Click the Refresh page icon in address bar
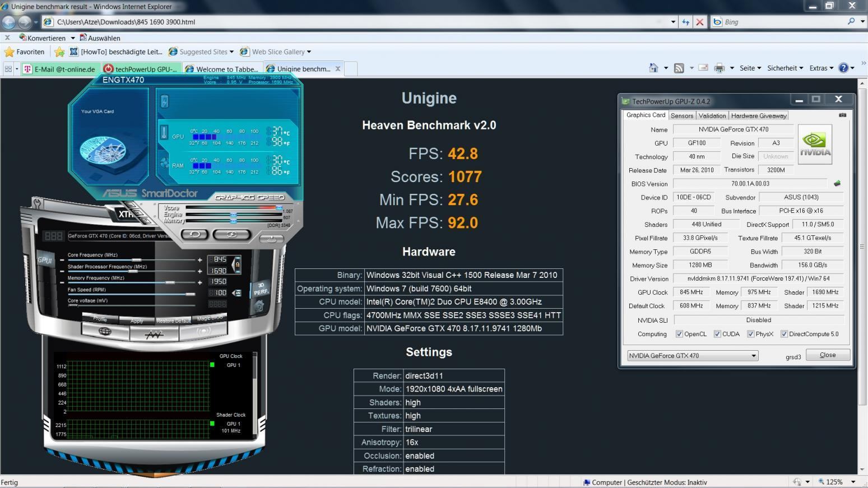This screenshot has height=488, width=868. (685, 22)
